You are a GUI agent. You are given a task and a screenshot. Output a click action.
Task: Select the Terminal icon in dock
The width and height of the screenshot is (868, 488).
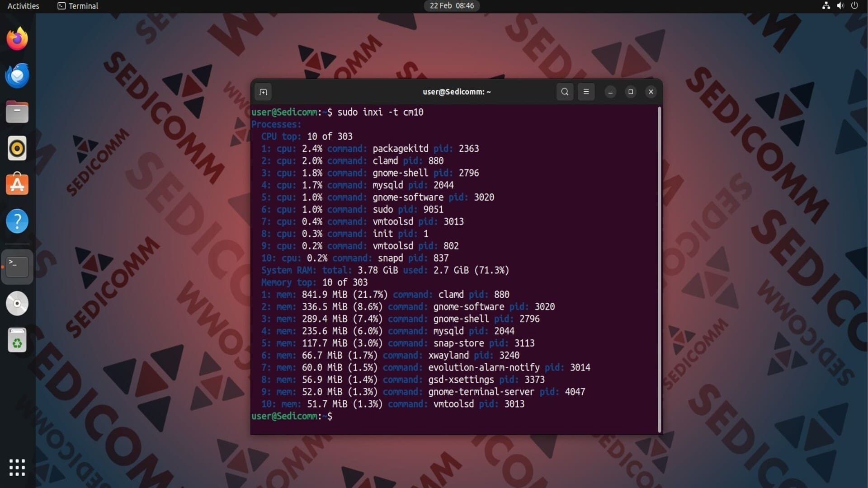tap(17, 267)
